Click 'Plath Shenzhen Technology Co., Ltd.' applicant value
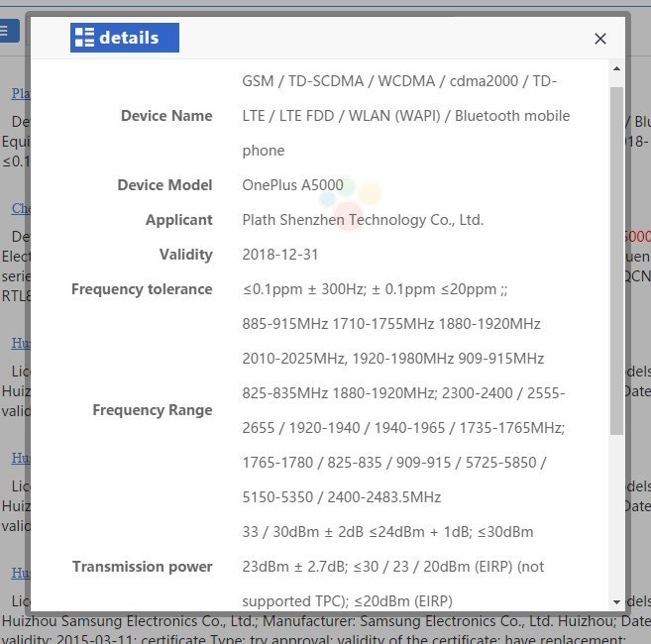The image size is (651, 644). tap(363, 220)
